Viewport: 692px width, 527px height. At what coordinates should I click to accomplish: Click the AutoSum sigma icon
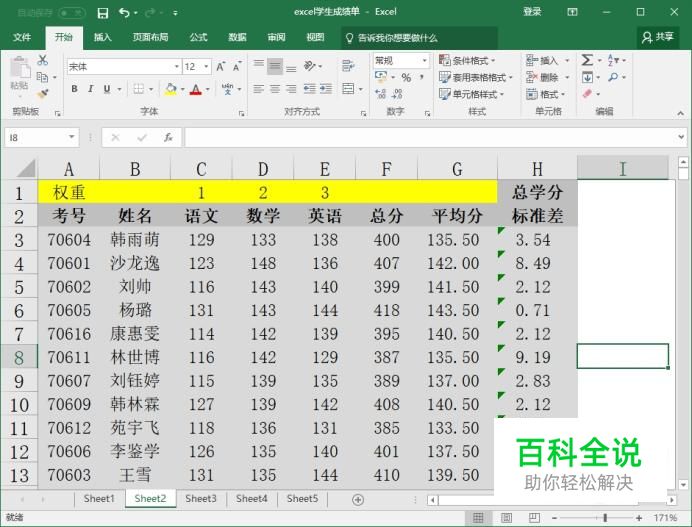(x=587, y=60)
